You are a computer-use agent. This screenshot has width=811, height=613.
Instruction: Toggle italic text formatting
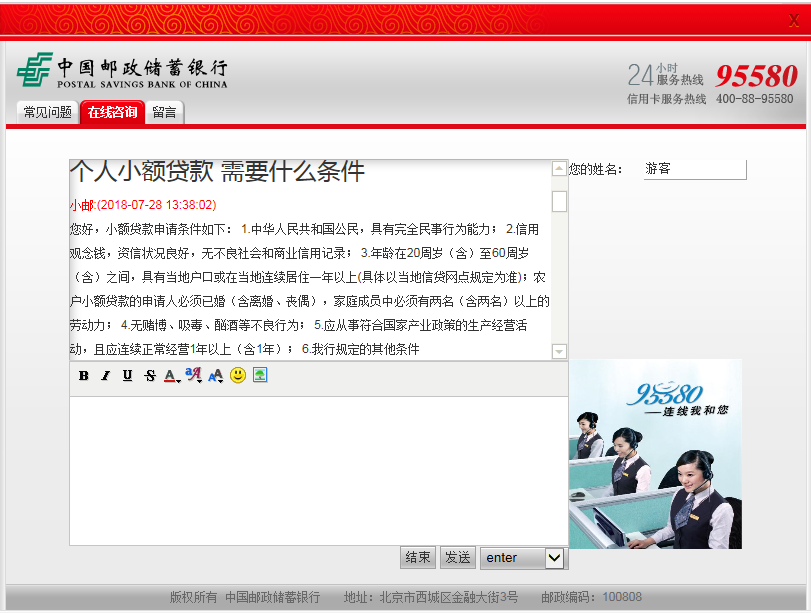pos(106,376)
